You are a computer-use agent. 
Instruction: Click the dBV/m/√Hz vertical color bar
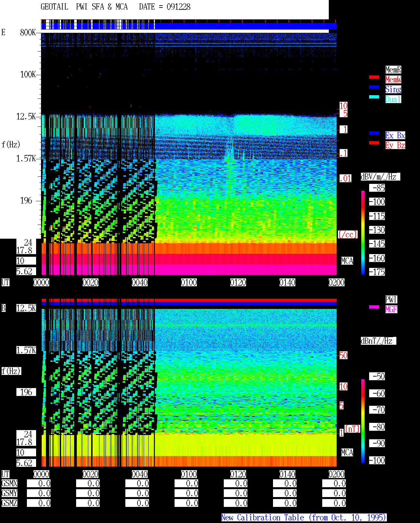pyautogui.click(x=363, y=232)
